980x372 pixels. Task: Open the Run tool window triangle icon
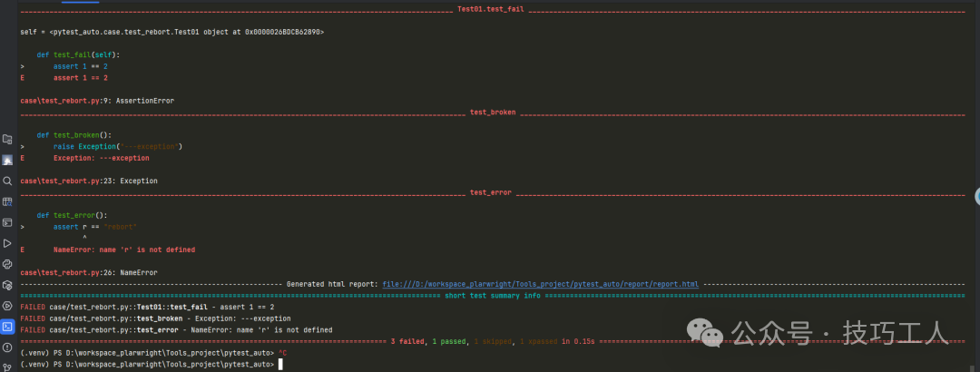7,243
